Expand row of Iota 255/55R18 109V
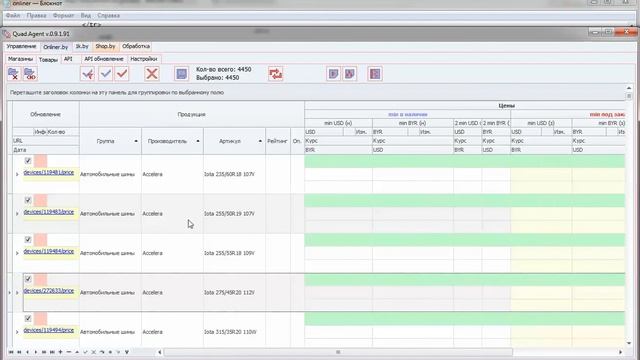Viewport: 640px width, 360px height. [x=17, y=253]
